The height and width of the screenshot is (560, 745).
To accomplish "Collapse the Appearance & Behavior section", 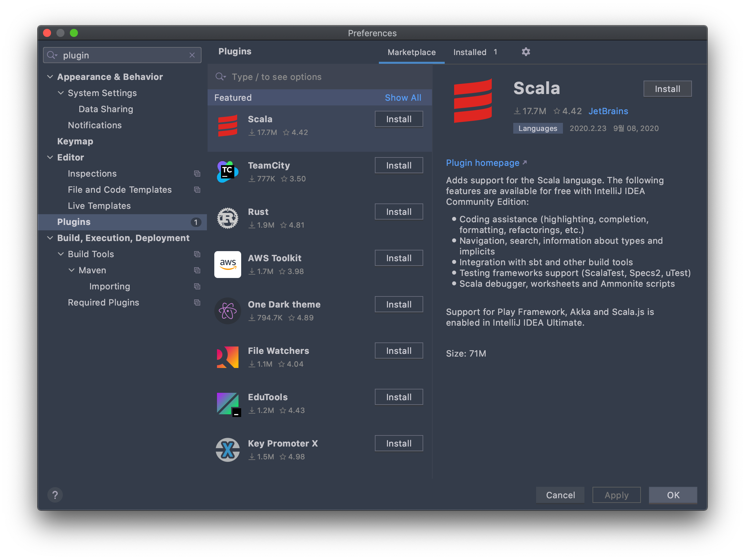I will 50,77.
